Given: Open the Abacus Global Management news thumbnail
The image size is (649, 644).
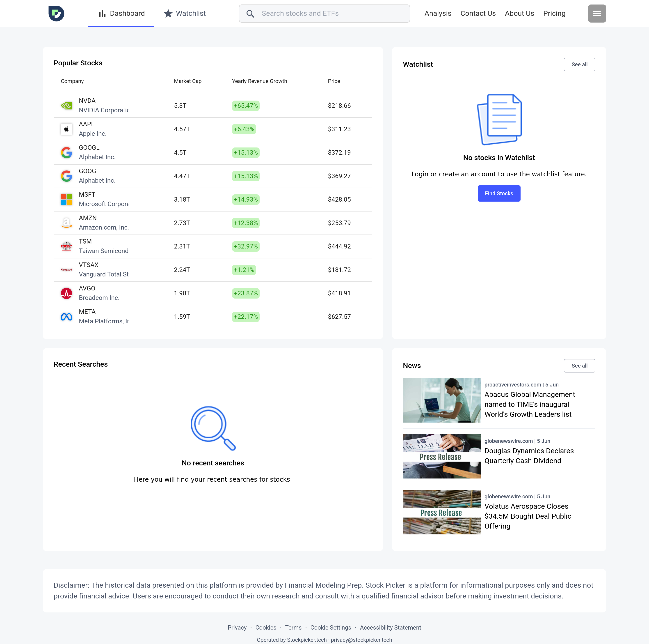Looking at the screenshot, I should pos(442,401).
